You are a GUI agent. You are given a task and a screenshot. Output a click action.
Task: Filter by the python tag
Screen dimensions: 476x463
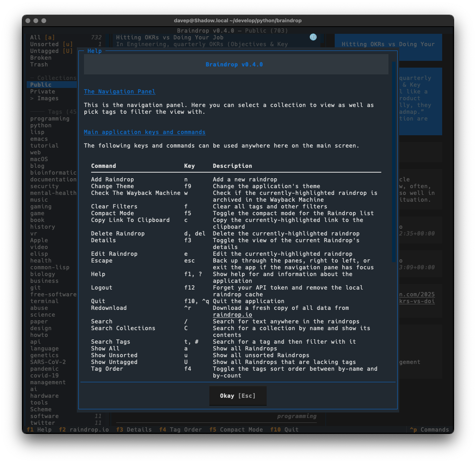pos(41,125)
